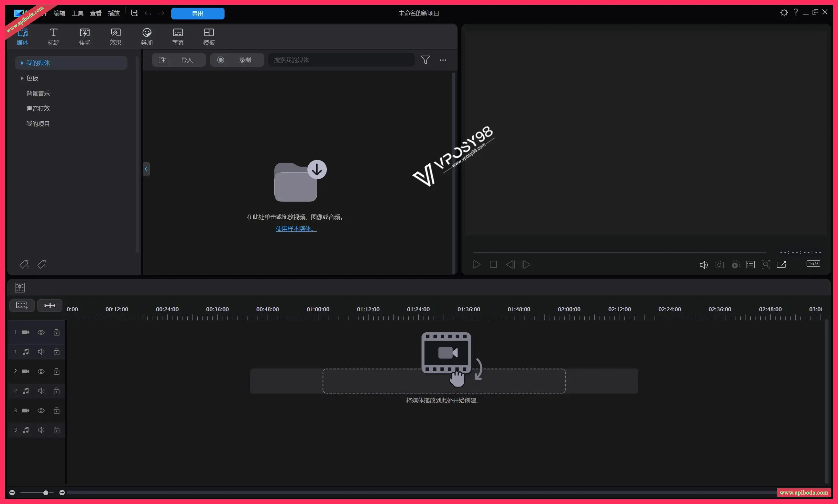Click the snapshot camera icon in preview
838x504 pixels.
coord(719,265)
